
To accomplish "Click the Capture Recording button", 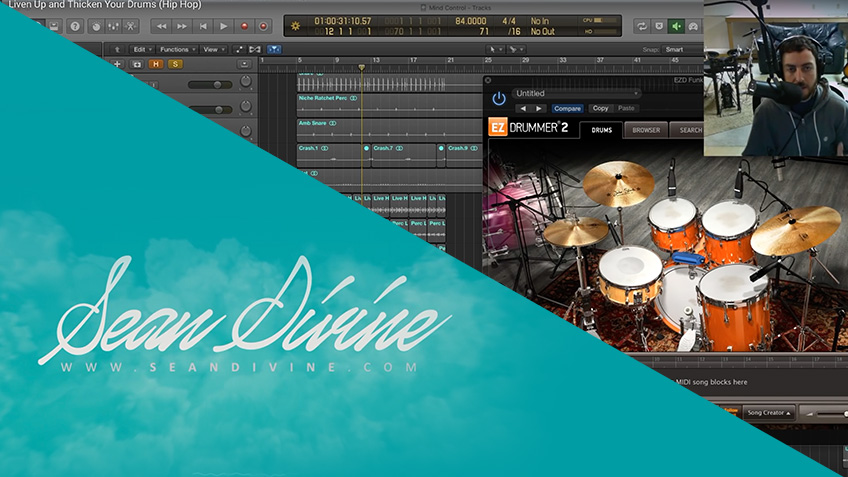I will click(263, 26).
